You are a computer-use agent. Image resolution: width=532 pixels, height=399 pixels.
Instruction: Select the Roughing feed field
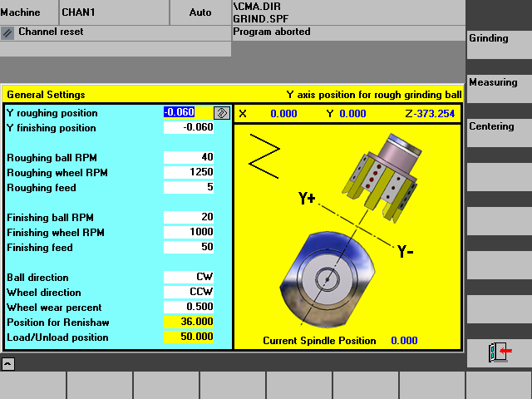(189, 187)
